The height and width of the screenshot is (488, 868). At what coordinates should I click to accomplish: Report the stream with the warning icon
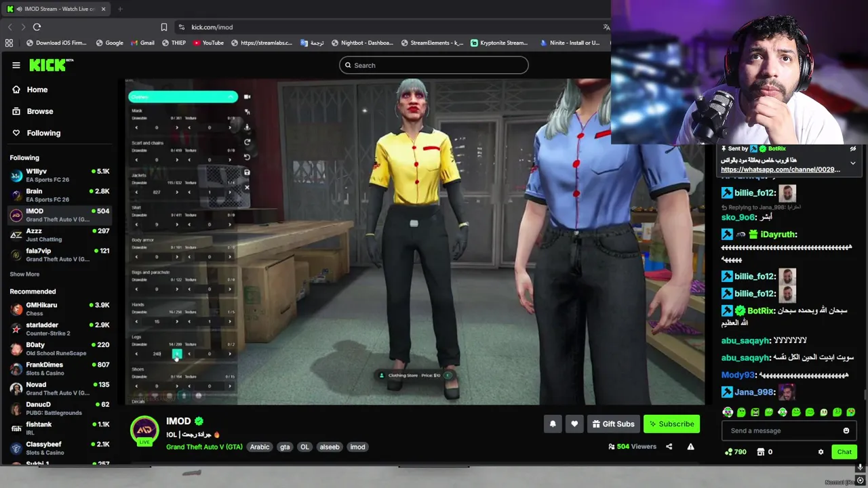[690, 447]
